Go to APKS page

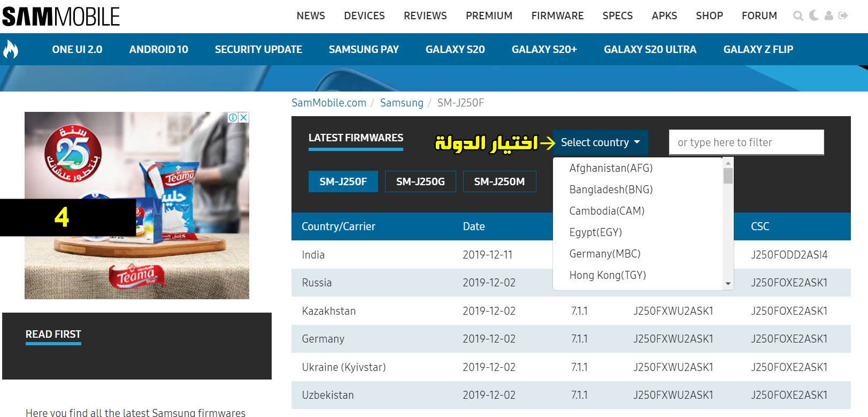pos(664,16)
